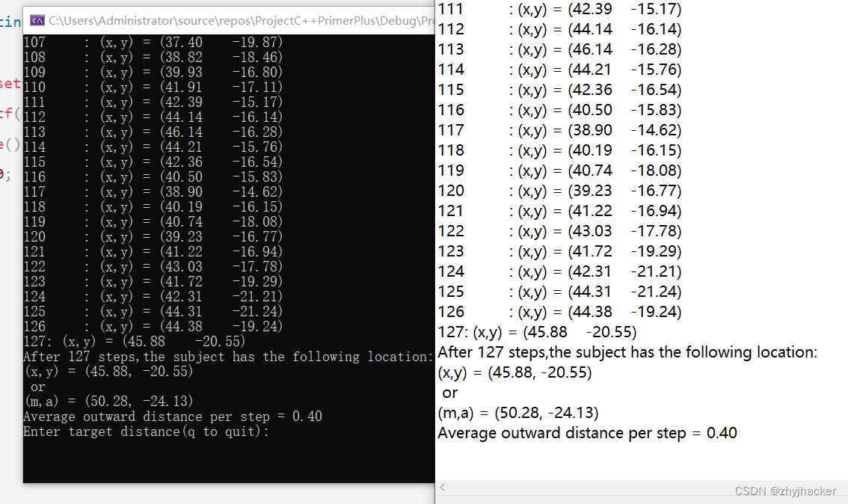Click right pane row 111 with 42.39
Image resolution: width=848 pixels, height=504 pixels.
pyautogui.click(x=560, y=9)
